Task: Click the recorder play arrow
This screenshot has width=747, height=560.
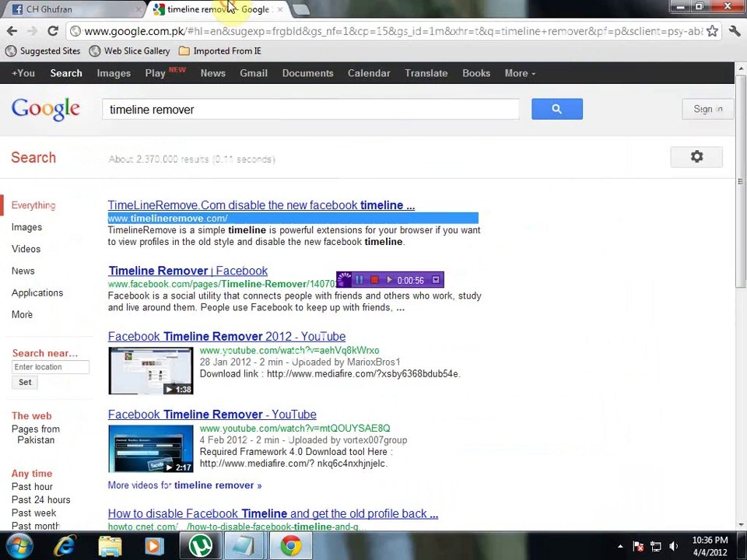Action: [x=389, y=280]
